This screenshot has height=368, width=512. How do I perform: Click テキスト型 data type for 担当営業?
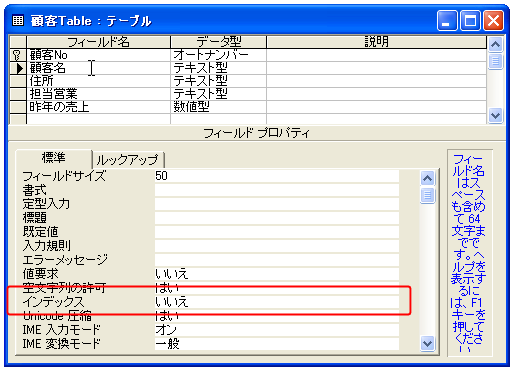(x=218, y=94)
